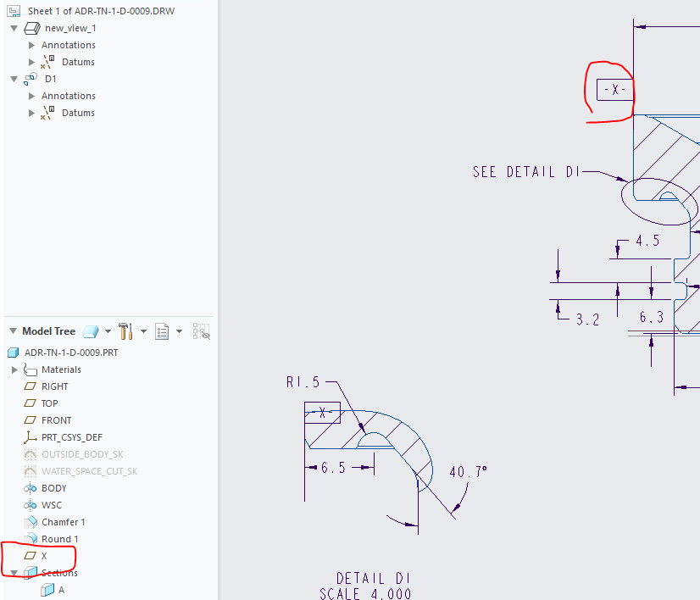The image size is (700, 600).
Task: Click the Datums icon under new_view_1
Action: (x=47, y=62)
